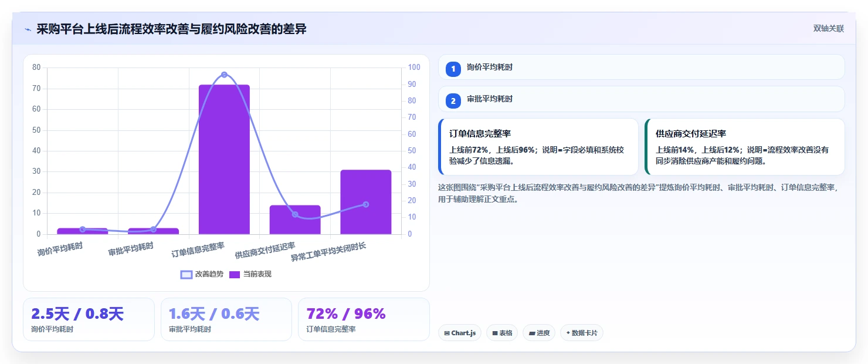Click the 询价平均耗时 x-axis label
This screenshot has height=364, width=868.
(x=60, y=250)
